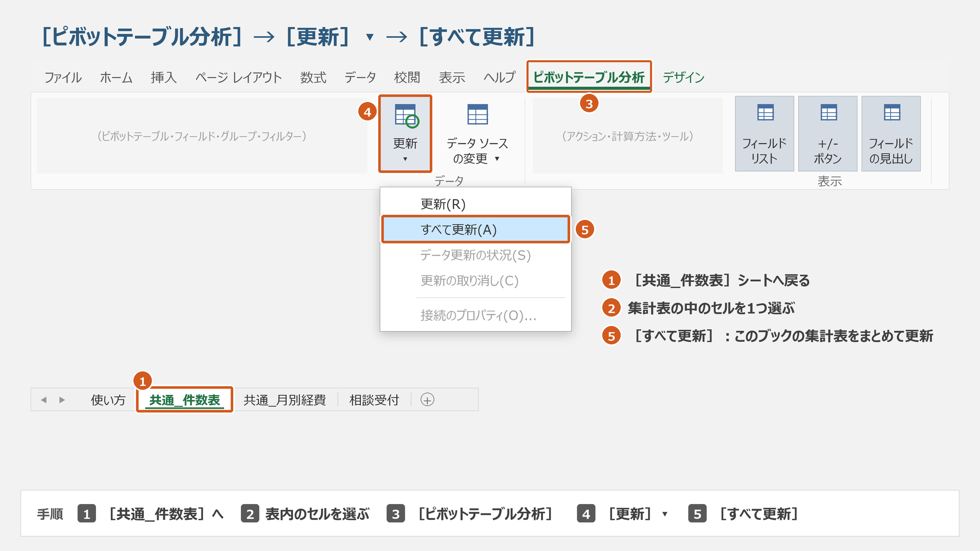Choose 更新(R) from the dropdown menu
The image size is (980, 551).
click(476, 204)
